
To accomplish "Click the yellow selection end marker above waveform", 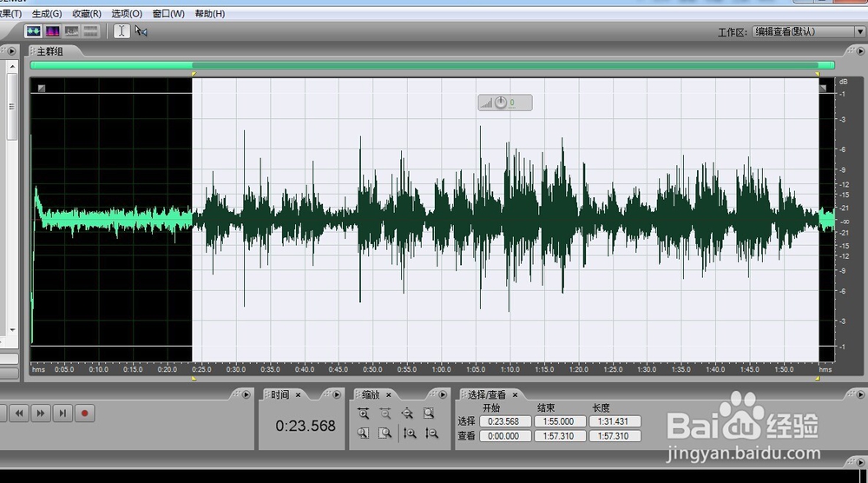I will pyautogui.click(x=817, y=74).
